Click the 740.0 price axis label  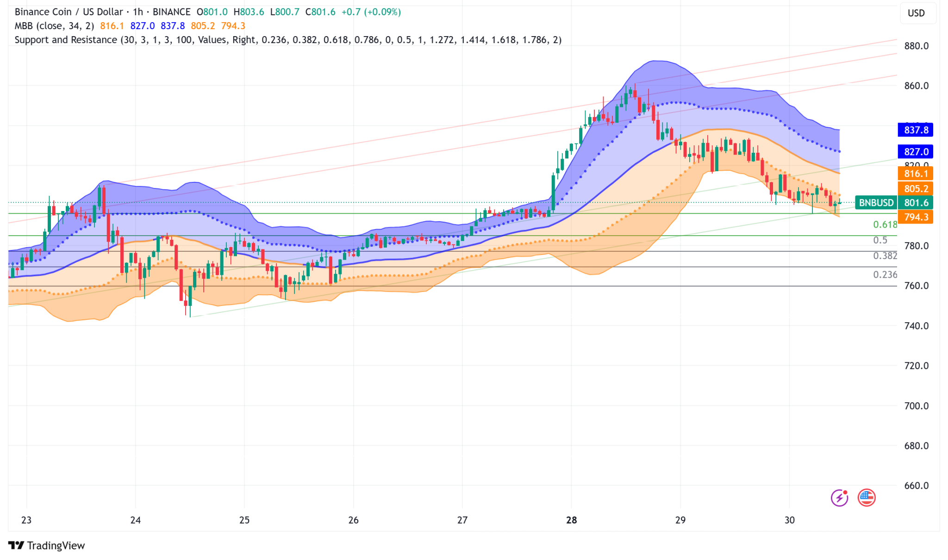pyautogui.click(x=916, y=326)
